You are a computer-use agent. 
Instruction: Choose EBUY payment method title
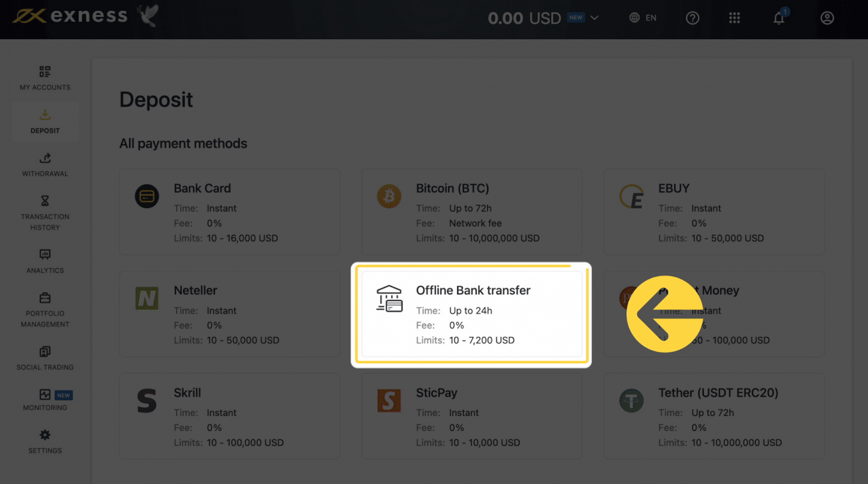[x=674, y=188]
